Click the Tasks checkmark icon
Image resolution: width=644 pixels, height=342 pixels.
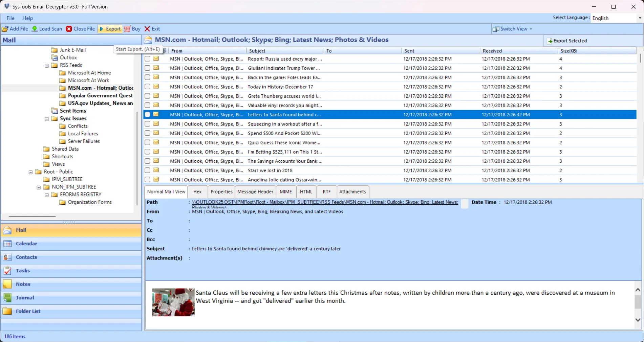(x=7, y=271)
